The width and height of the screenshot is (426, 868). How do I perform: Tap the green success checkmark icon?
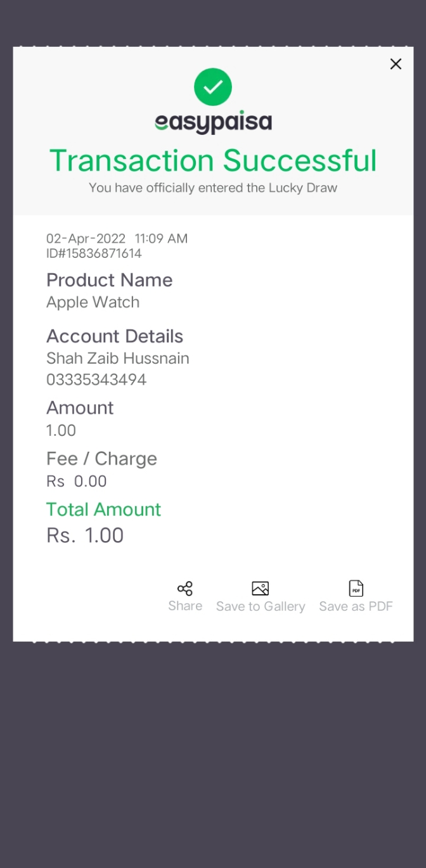[213, 87]
